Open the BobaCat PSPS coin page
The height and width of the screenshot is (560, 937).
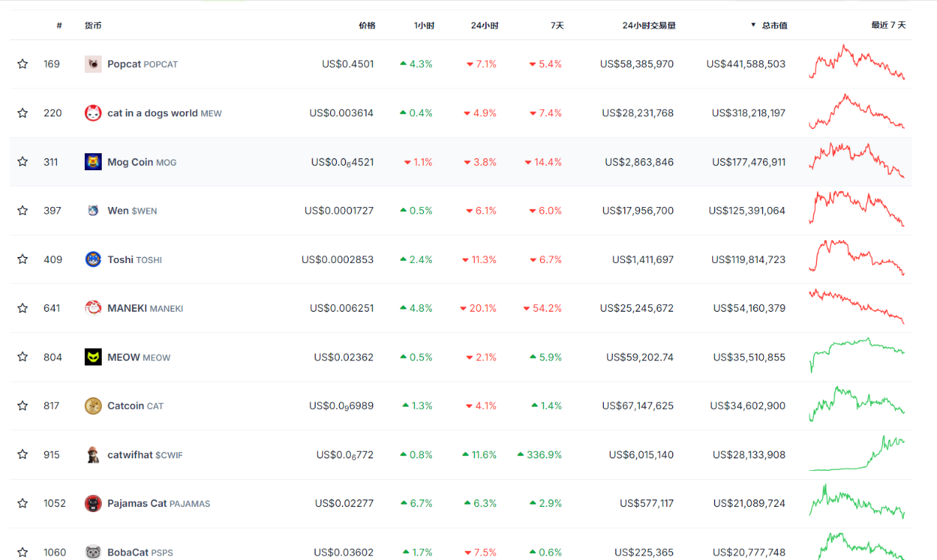pyautogui.click(x=139, y=553)
